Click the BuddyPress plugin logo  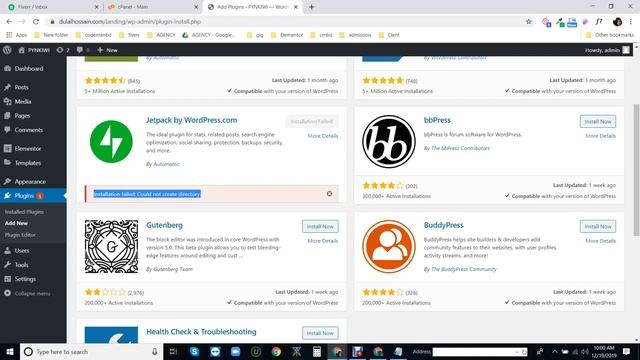pos(389,247)
